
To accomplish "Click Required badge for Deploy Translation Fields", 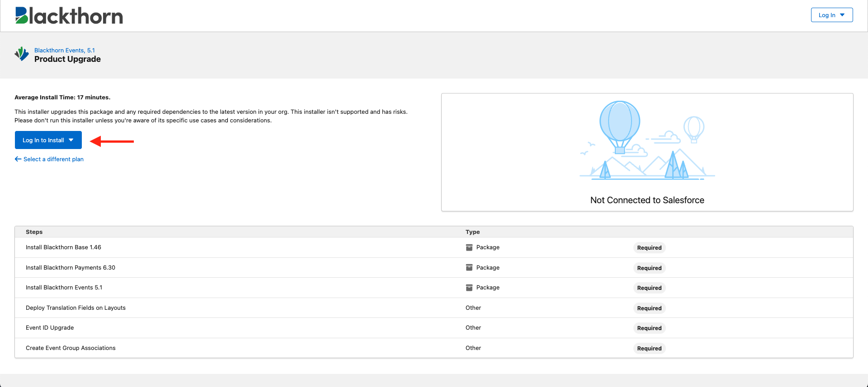I will point(649,308).
